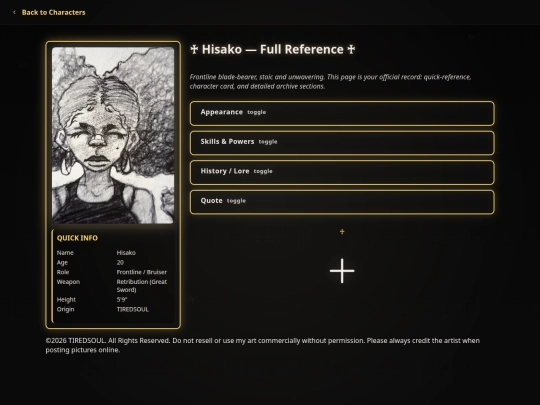Select the Weapon value 'Retribution (Great Sword)'
Viewport: 540px width, 405px height.
tap(142, 285)
